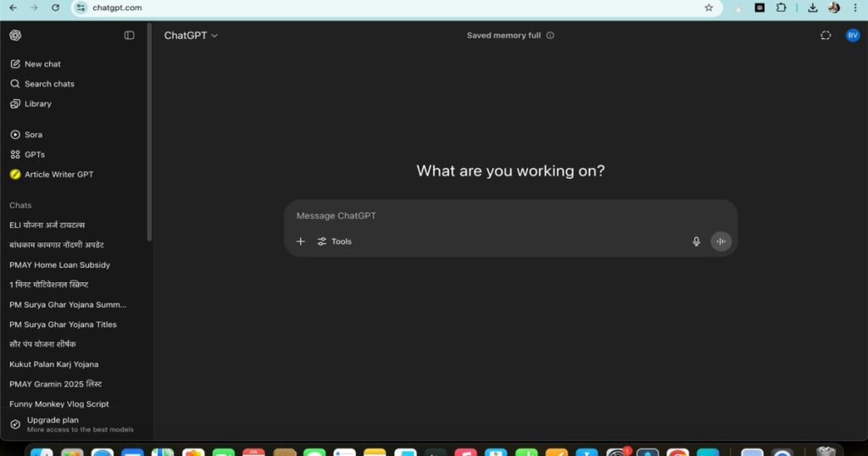Click the 'Chats' section header

20,205
